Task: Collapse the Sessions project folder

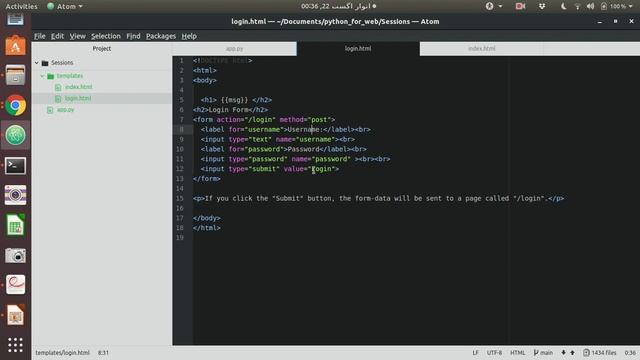Action: click(x=37, y=63)
